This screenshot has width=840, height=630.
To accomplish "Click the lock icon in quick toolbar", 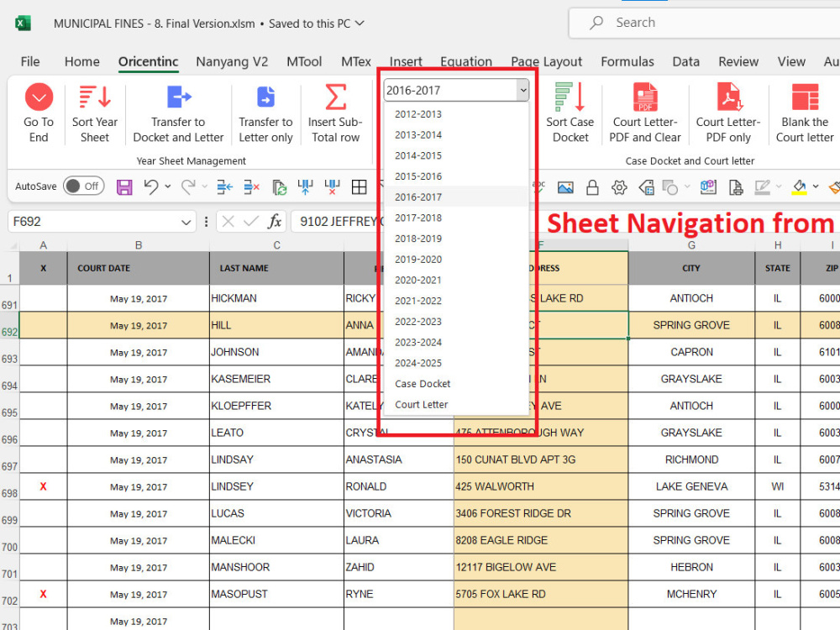I will (592, 187).
